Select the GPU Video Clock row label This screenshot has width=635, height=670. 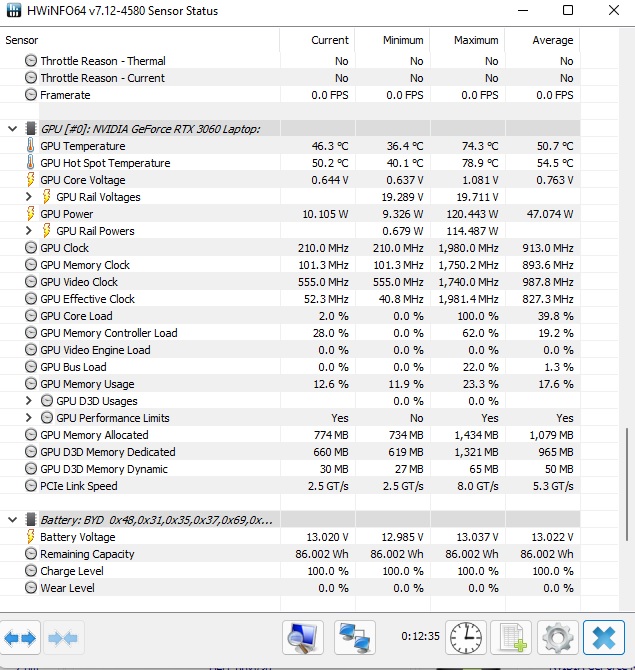79,282
